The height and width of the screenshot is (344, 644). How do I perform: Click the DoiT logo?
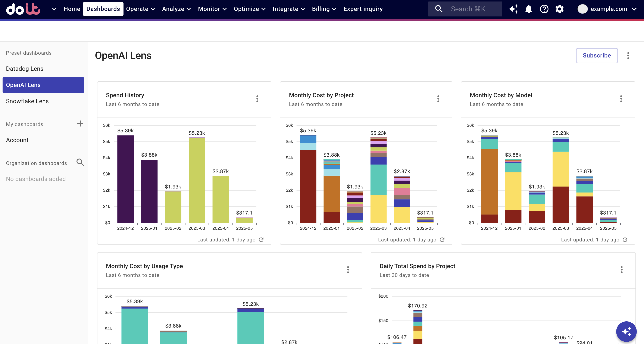pyautogui.click(x=23, y=9)
